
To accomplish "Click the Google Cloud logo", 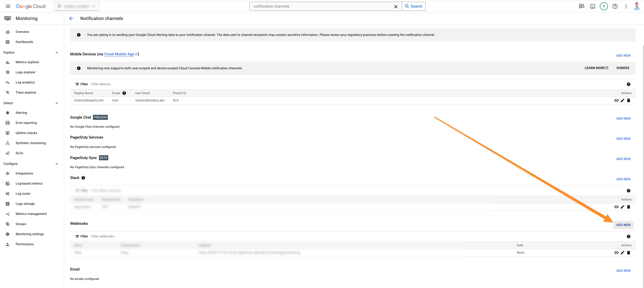I will pos(31,6).
